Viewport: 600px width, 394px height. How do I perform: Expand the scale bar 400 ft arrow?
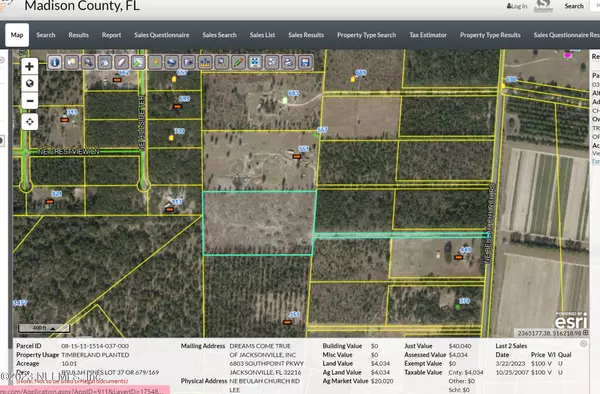(53, 328)
